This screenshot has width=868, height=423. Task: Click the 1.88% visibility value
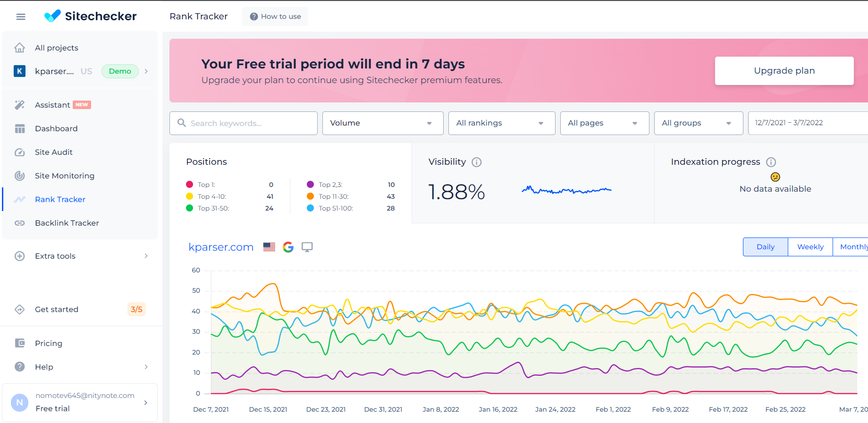coord(456,192)
